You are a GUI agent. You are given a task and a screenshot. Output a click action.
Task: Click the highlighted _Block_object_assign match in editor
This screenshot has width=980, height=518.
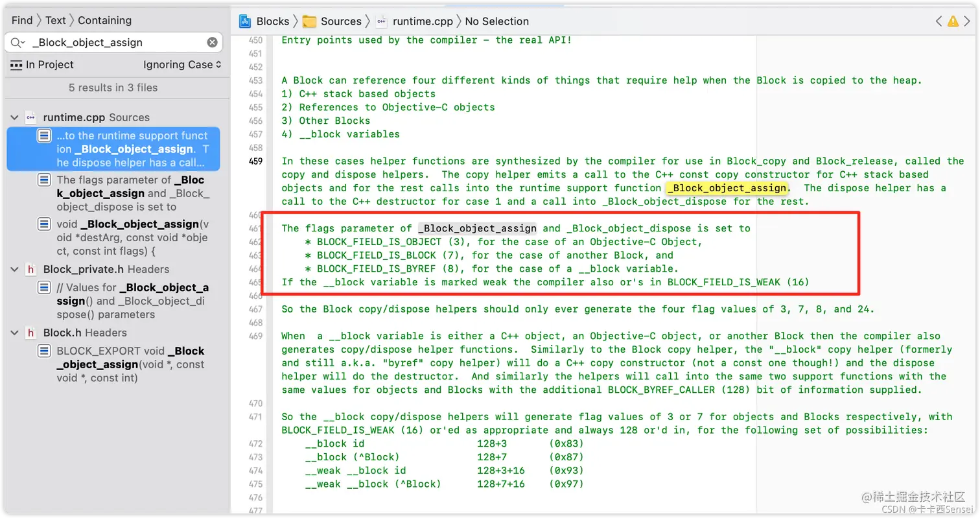pyautogui.click(x=727, y=188)
